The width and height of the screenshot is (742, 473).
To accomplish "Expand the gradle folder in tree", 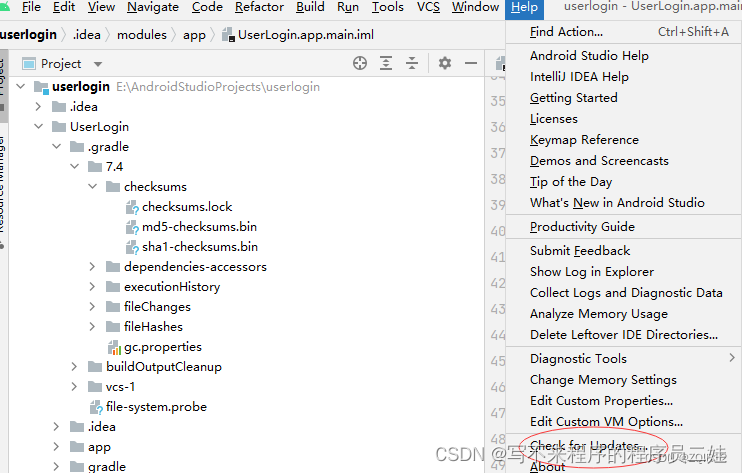I will tap(56, 466).
